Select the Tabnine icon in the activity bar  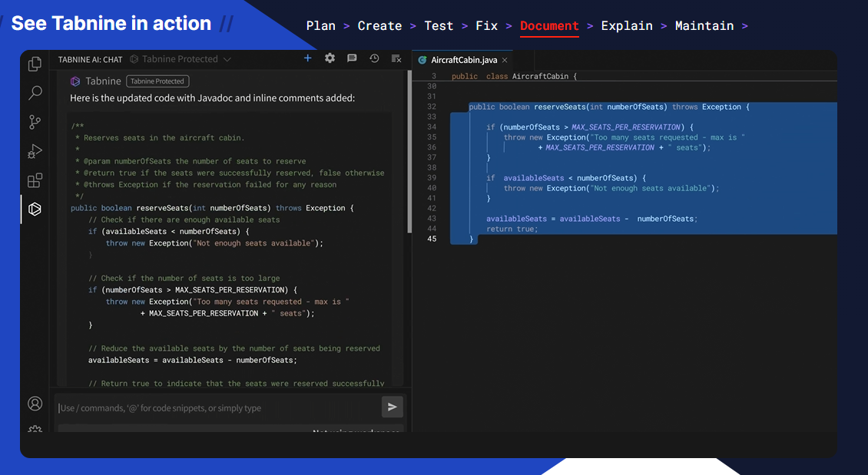[x=35, y=209]
